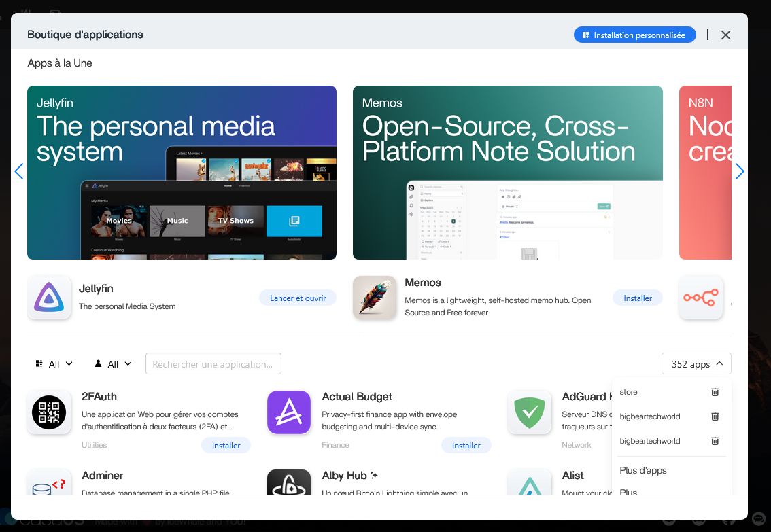Open the Memos featured banner image
Screen dimensions: 771x532
pyautogui.click(x=507, y=172)
